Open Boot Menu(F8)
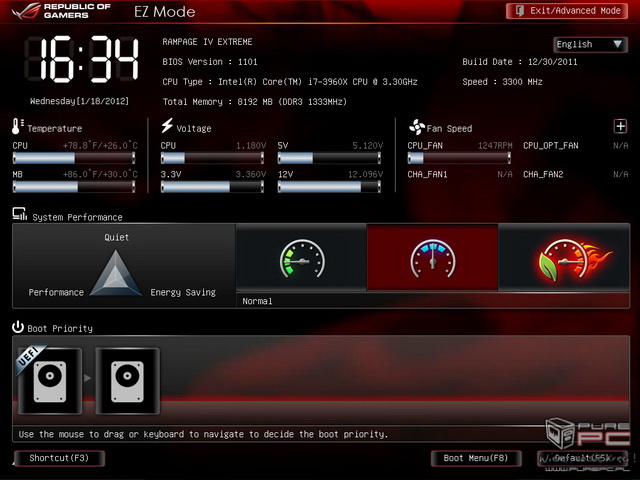The height and width of the screenshot is (480, 640). click(x=476, y=458)
